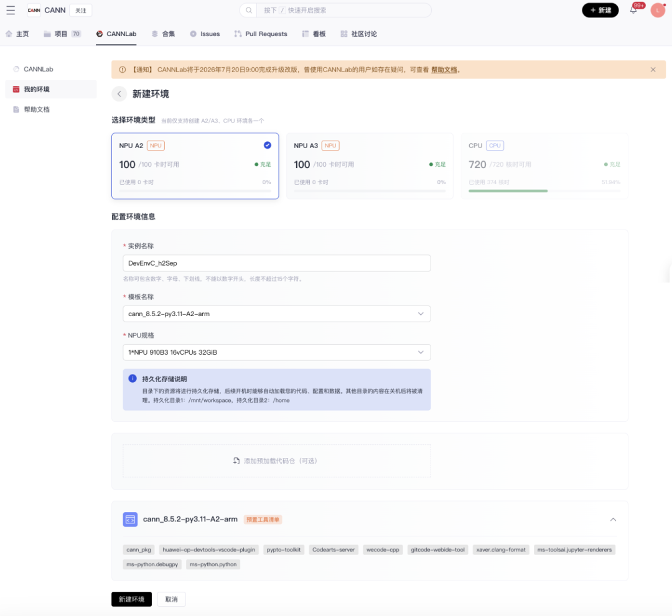The height and width of the screenshot is (616, 672).
Task: Click the ms-python.debugpy tag
Action: click(152, 564)
